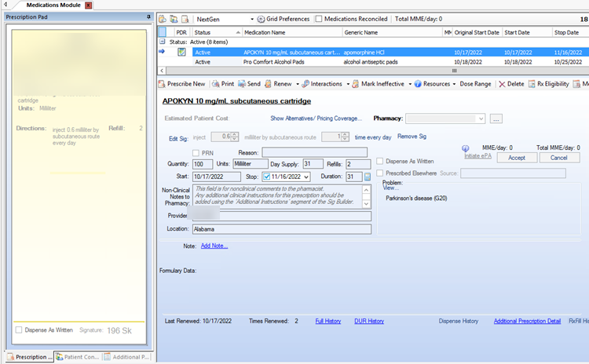Viewport: 589px width, 364px height.
Task: Switch to the Patient Con... tab
Action: 78,357
